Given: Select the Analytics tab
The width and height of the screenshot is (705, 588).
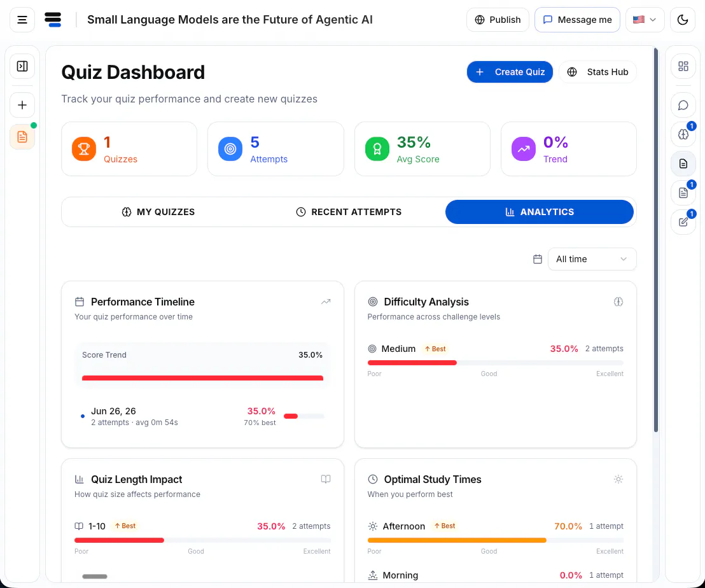Looking at the screenshot, I should pos(540,212).
